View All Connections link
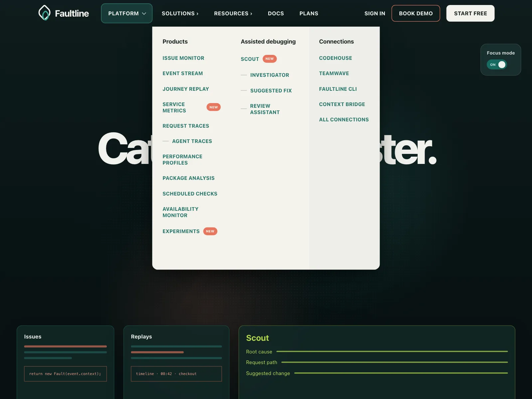 click(344, 119)
